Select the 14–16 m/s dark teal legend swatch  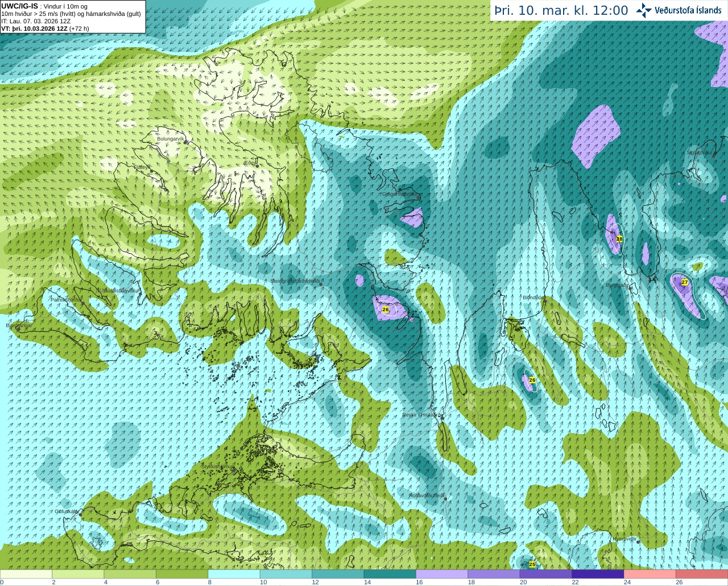390,574
